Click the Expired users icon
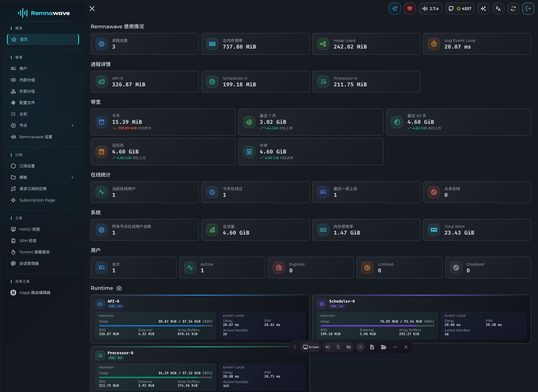This screenshot has height=392, width=538. coord(279,268)
